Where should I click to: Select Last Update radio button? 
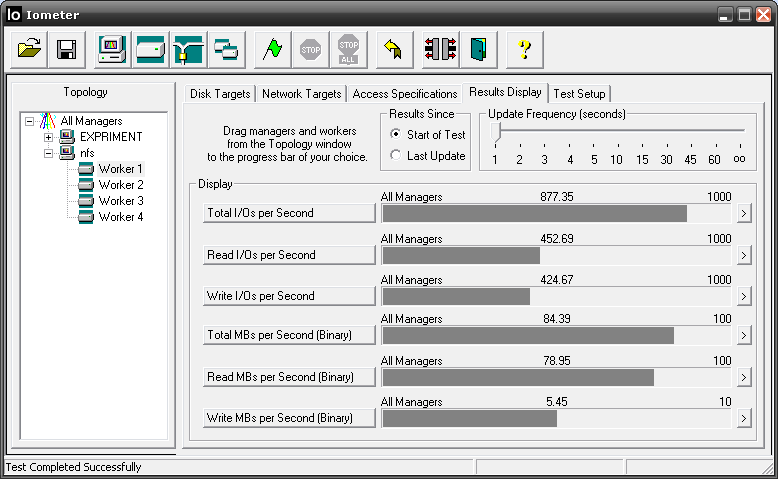[x=395, y=155]
